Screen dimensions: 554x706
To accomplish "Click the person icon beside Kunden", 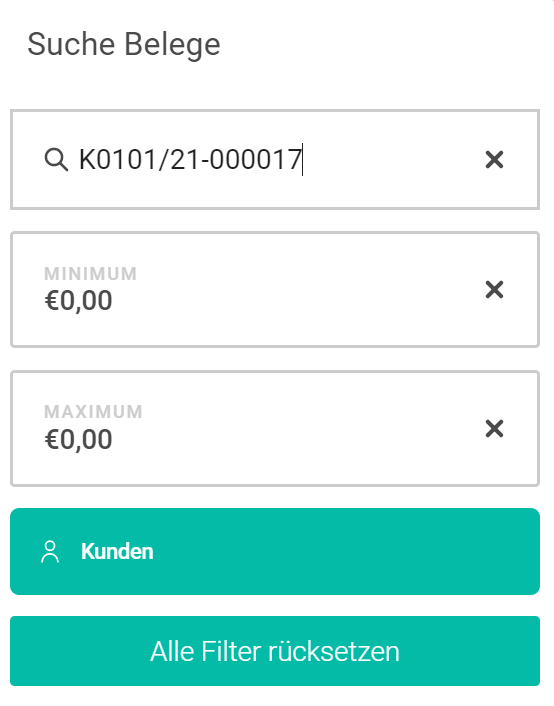I will (x=50, y=552).
